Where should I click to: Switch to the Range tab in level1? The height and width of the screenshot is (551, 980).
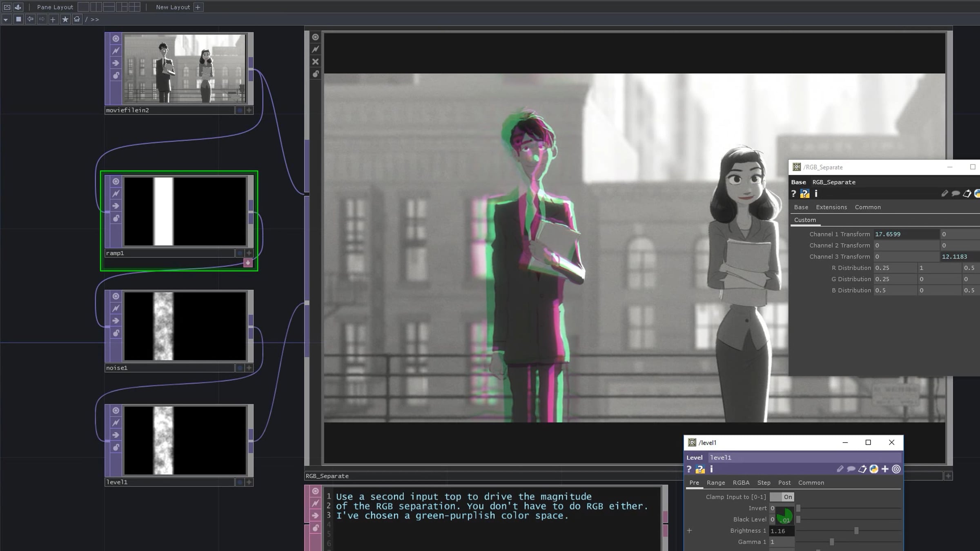[x=716, y=482]
